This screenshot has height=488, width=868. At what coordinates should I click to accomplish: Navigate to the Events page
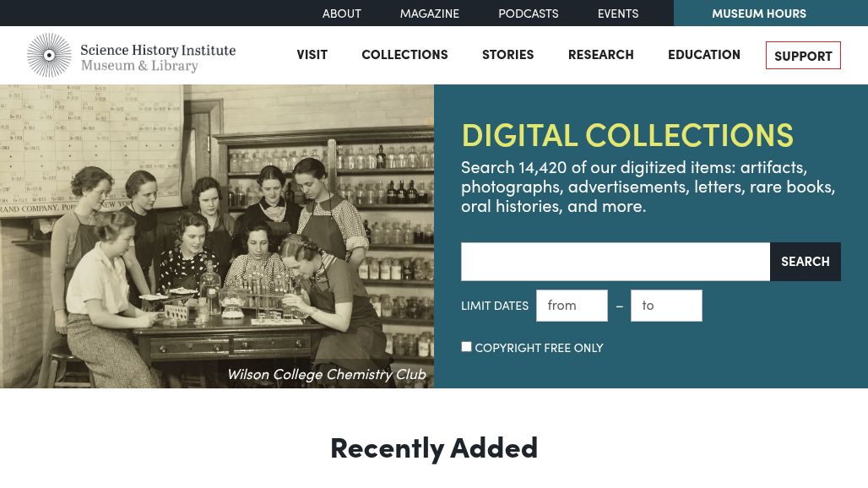click(617, 14)
